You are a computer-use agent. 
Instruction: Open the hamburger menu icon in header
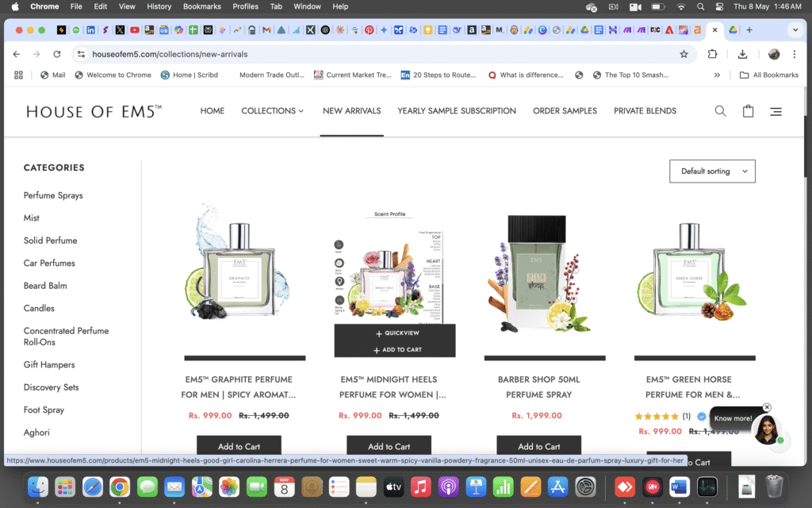(x=776, y=111)
